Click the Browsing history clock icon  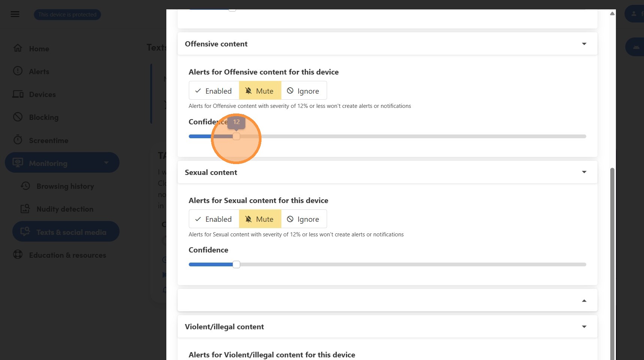coord(25,186)
